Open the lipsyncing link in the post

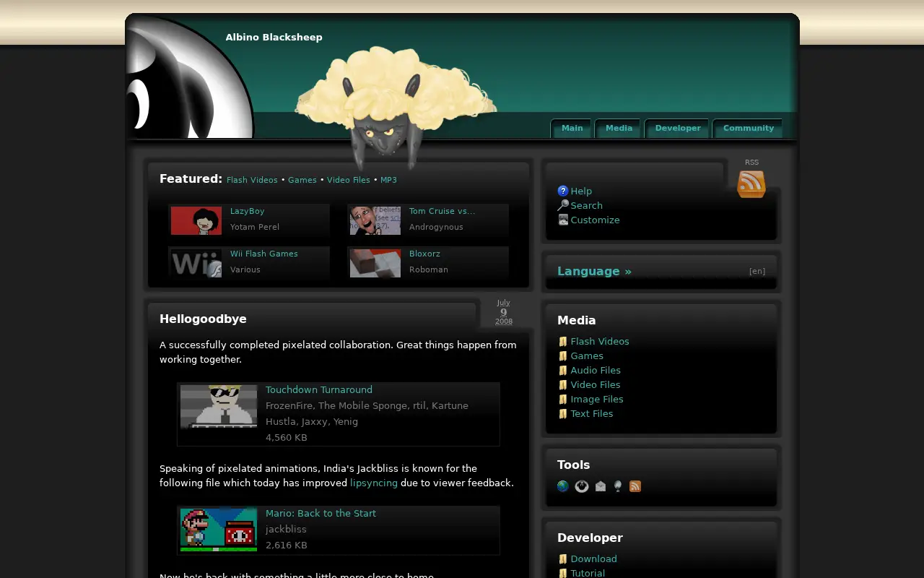point(374,483)
